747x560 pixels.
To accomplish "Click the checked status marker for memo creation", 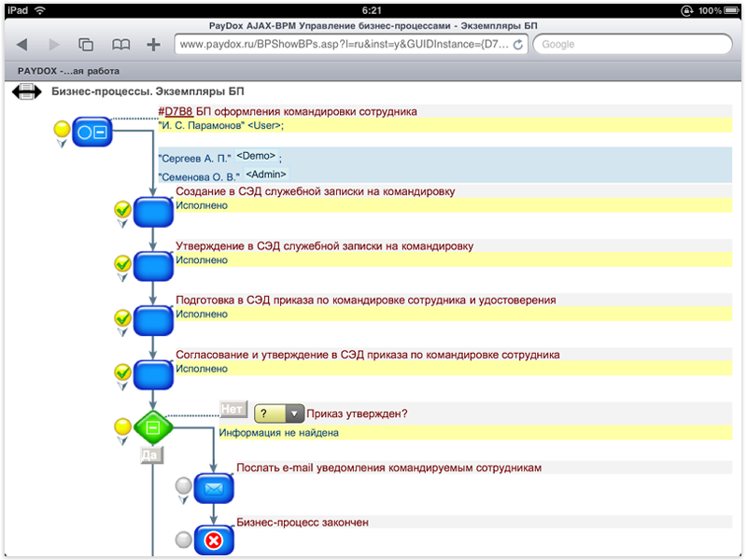I will 121,211.
